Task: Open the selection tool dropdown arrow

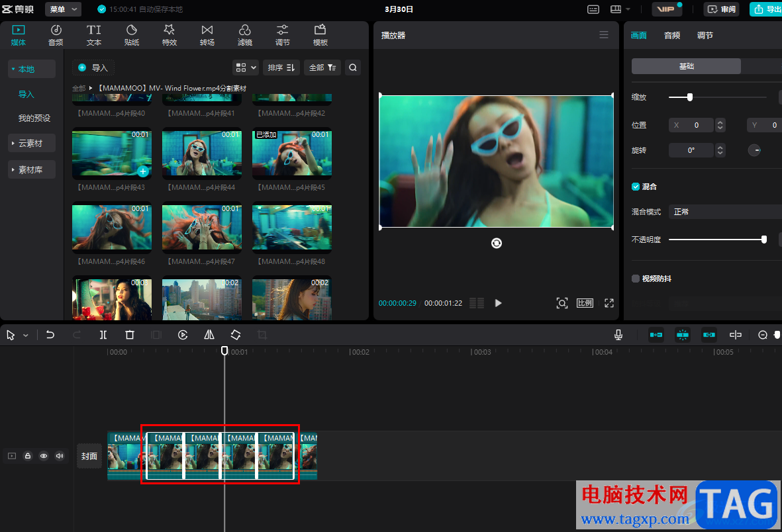Action: (x=26, y=335)
